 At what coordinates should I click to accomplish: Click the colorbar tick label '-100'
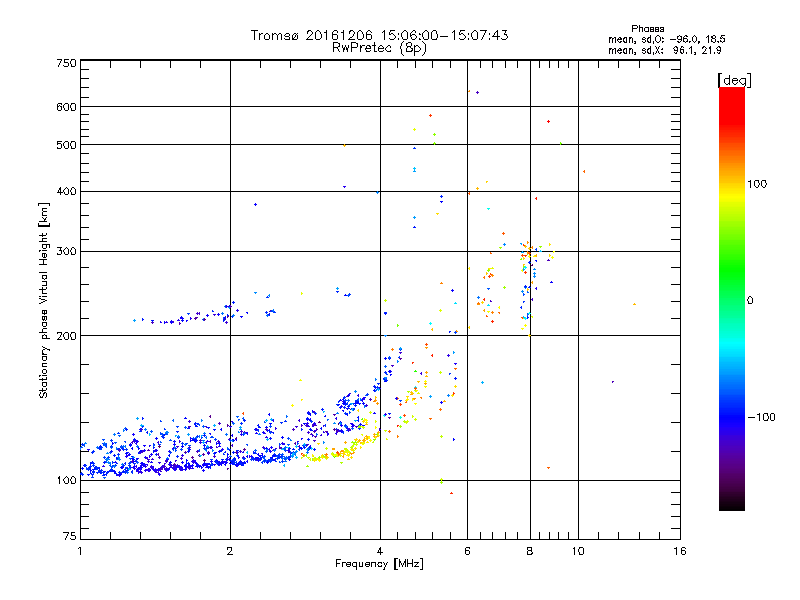point(761,417)
